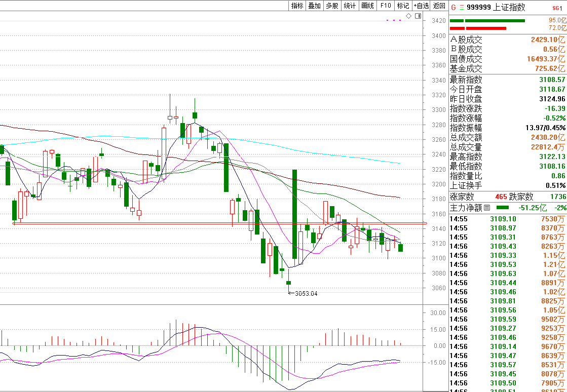Open F10 company information
The height and width of the screenshot is (392, 567).
pyautogui.click(x=386, y=6)
